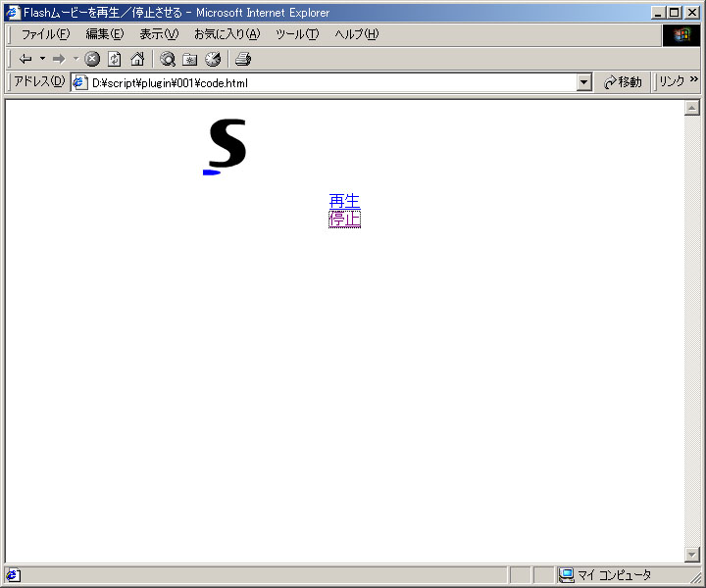This screenshot has width=706, height=588.
Task: Go to the Home page icon
Action: pyautogui.click(x=137, y=59)
